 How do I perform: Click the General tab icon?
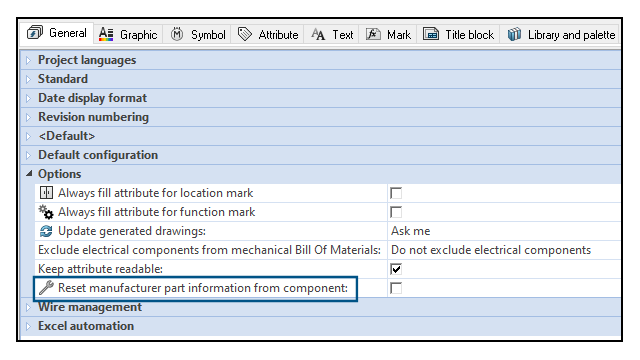pyautogui.click(x=35, y=33)
